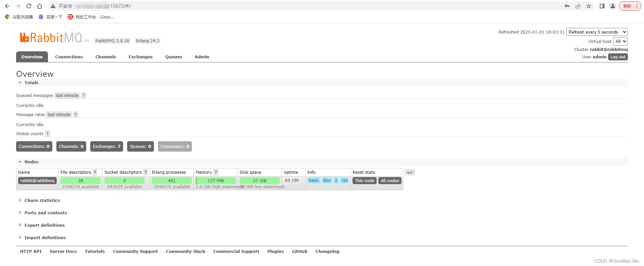Open saved password key icon

[x=567, y=6]
